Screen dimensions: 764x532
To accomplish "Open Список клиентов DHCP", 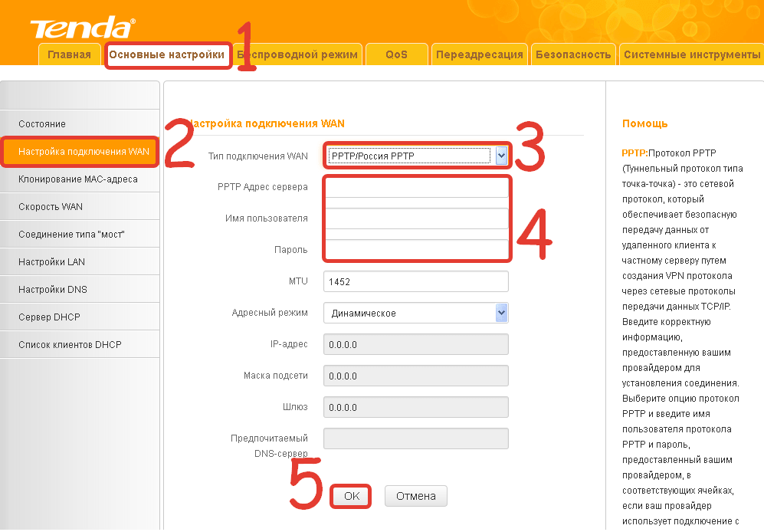I will click(70, 344).
